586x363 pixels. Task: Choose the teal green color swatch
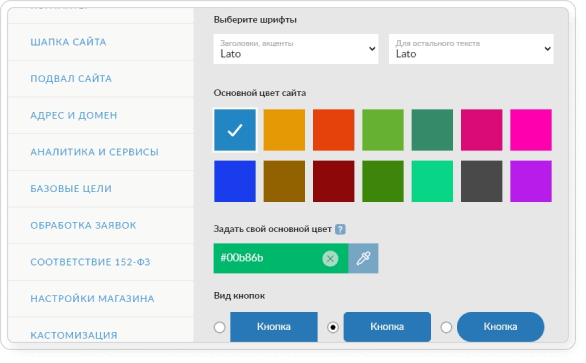coord(432,130)
